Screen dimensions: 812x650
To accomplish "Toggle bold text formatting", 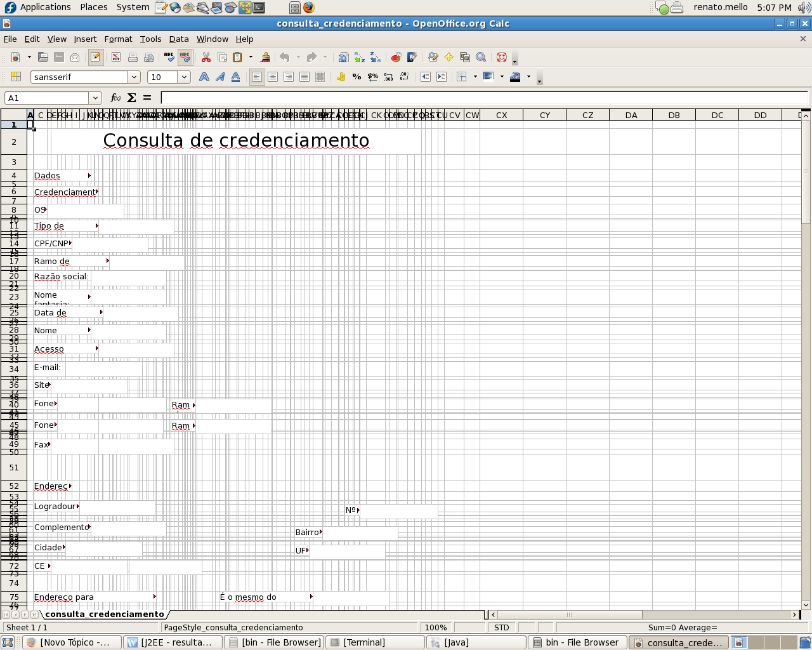I will pyautogui.click(x=204, y=77).
